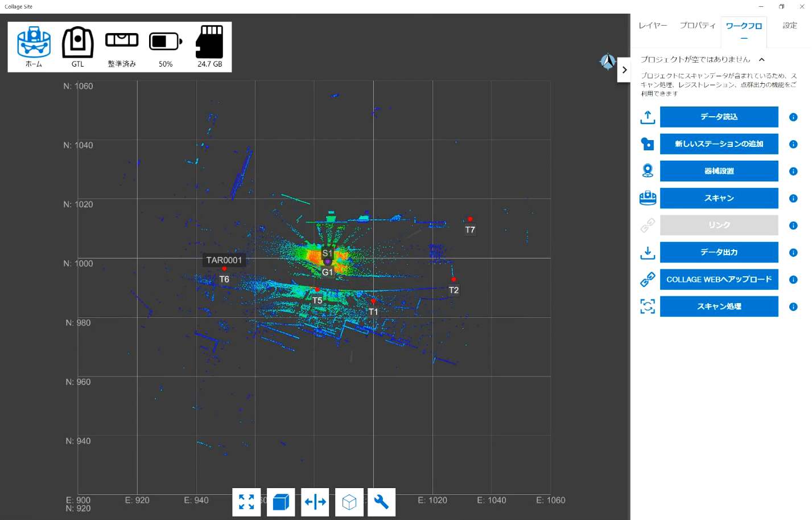Click the link icon beside COLLAGE WEB upload
Image resolution: width=812 pixels, height=520 pixels.
[x=648, y=280]
